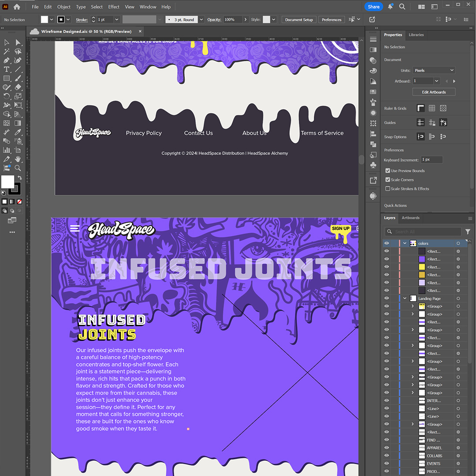The width and height of the screenshot is (476, 476).
Task: Open the fill color dropdown in control bar
Action: pos(51,19)
